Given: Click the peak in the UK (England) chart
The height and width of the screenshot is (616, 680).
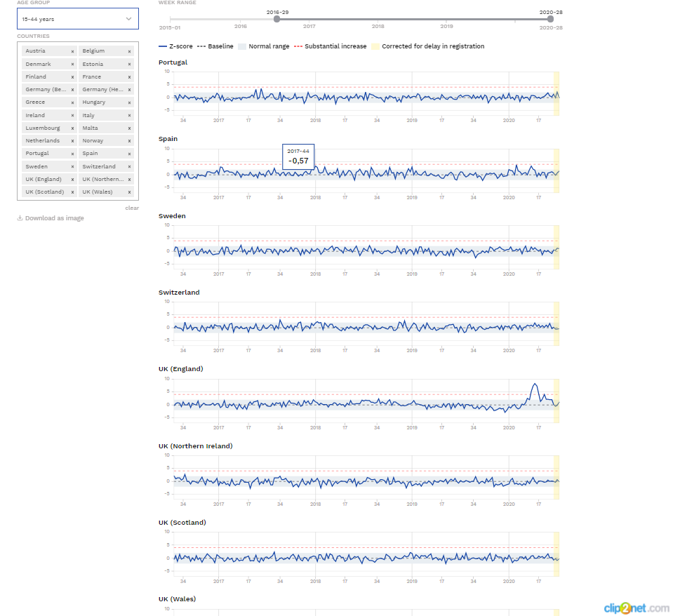Looking at the screenshot, I should [x=535, y=384].
